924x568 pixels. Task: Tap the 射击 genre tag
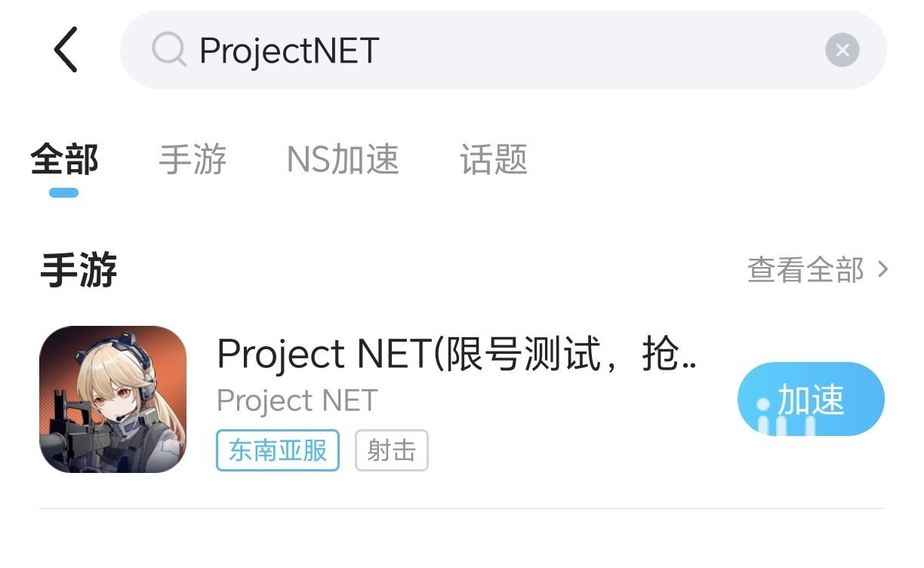click(391, 450)
